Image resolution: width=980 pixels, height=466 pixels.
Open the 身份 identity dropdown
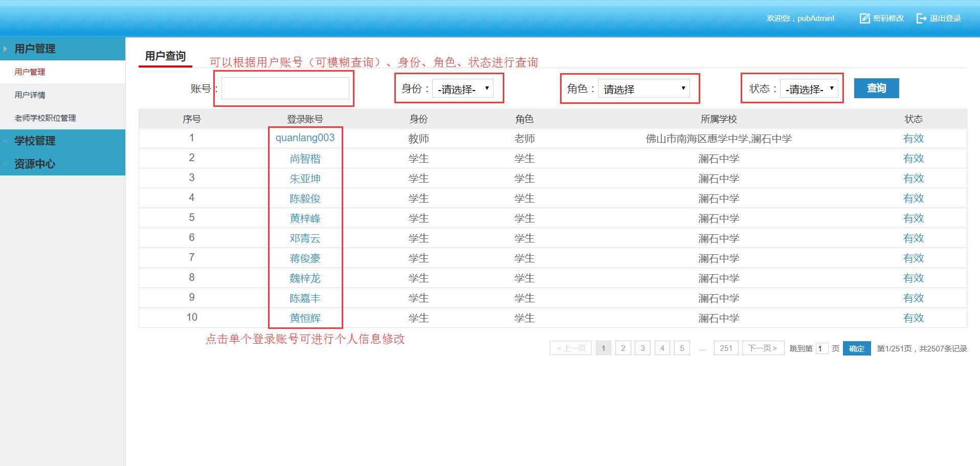(463, 88)
